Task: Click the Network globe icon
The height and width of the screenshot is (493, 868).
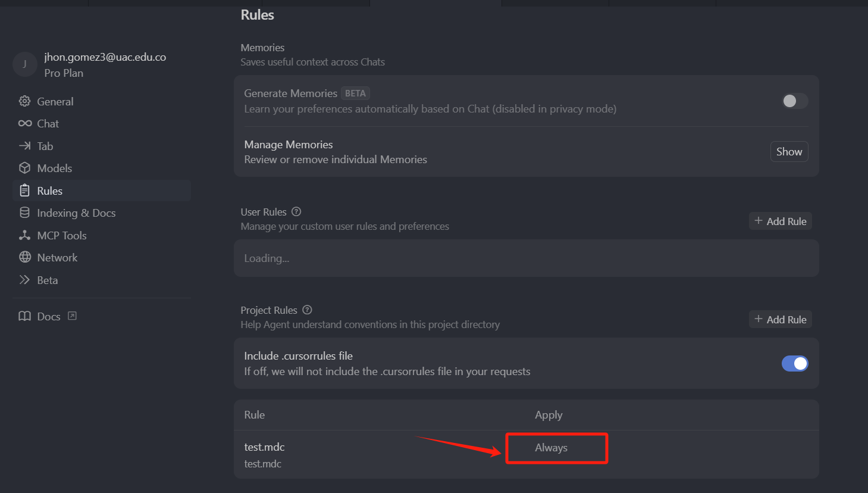Action: coord(24,257)
